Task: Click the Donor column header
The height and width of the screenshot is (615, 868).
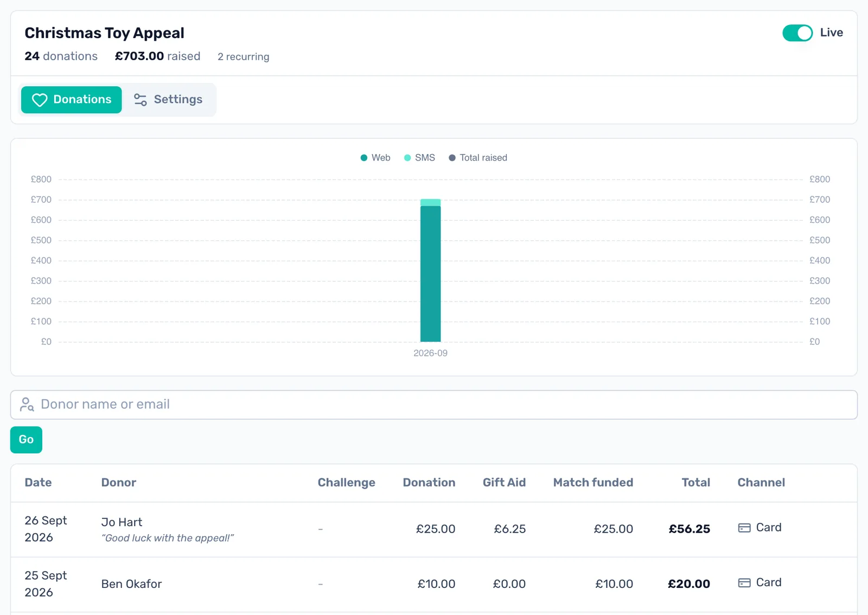Action: (119, 483)
